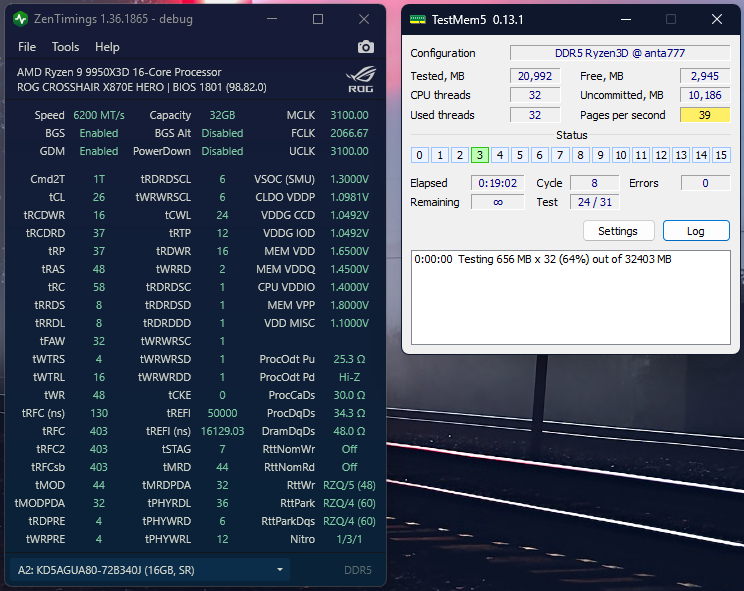Maximize the ZenTimings window
744x591 pixels.
(318, 19)
